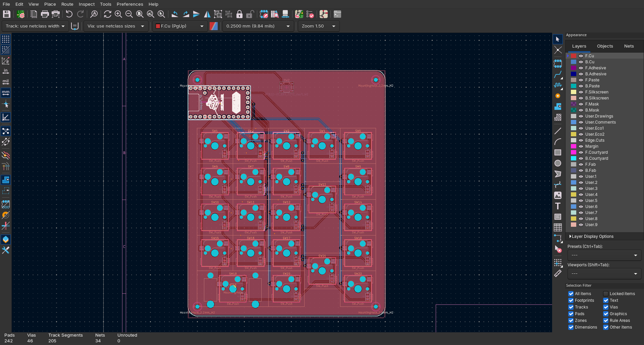Viewport: 644px width, 345px height.
Task: Select the Measure tool
Action: (558, 274)
